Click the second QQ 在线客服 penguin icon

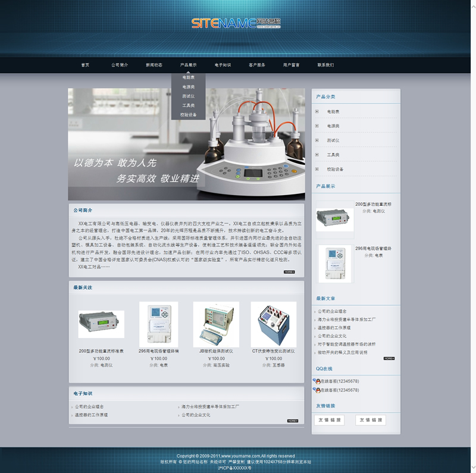tap(316, 390)
